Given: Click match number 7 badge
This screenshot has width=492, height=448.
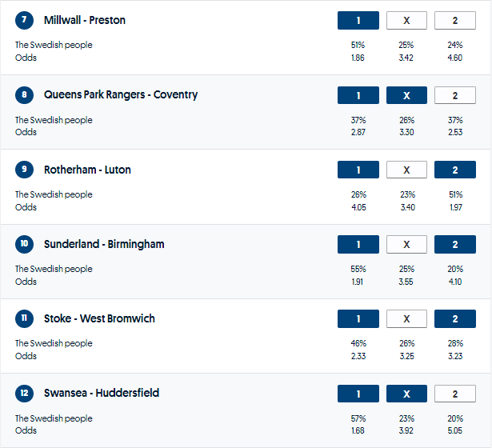Looking at the screenshot, I should click(25, 21).
